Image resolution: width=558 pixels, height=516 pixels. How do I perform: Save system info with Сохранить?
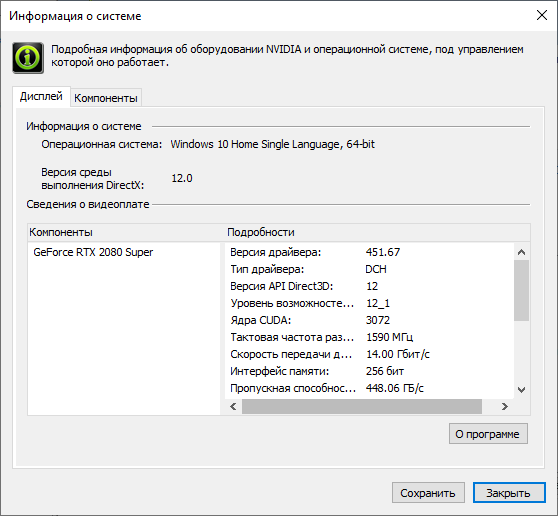428,493
